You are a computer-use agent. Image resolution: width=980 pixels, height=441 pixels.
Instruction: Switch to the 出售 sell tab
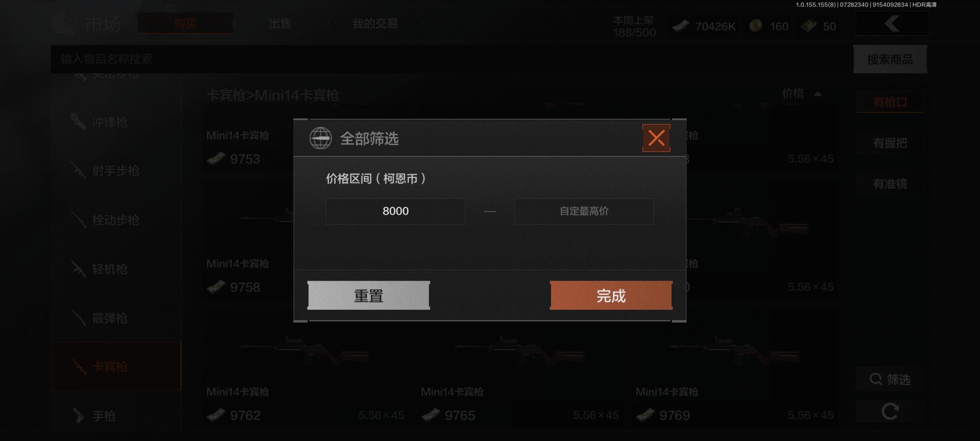[x=280, y=24]
